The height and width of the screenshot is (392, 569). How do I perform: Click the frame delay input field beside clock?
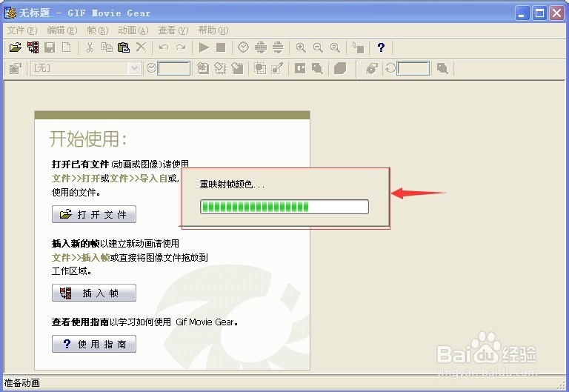point(174,68)
